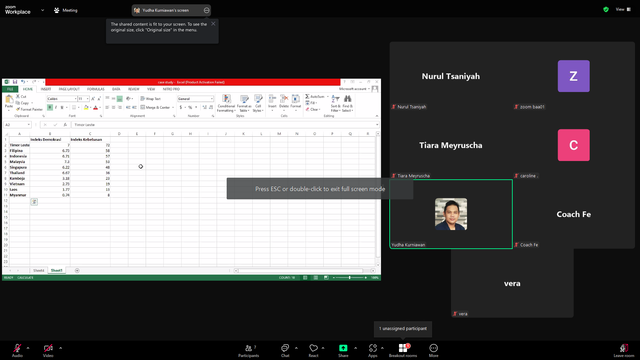
Task: Click Excel zoom slider in status bar
Action: pyautogui.click(x=349, y=278)
